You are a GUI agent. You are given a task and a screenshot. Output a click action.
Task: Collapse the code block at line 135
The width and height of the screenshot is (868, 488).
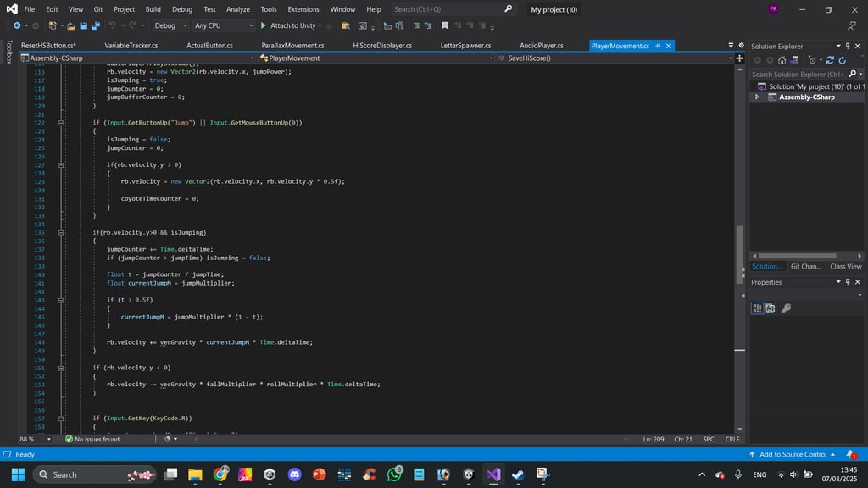coord(61,232)
